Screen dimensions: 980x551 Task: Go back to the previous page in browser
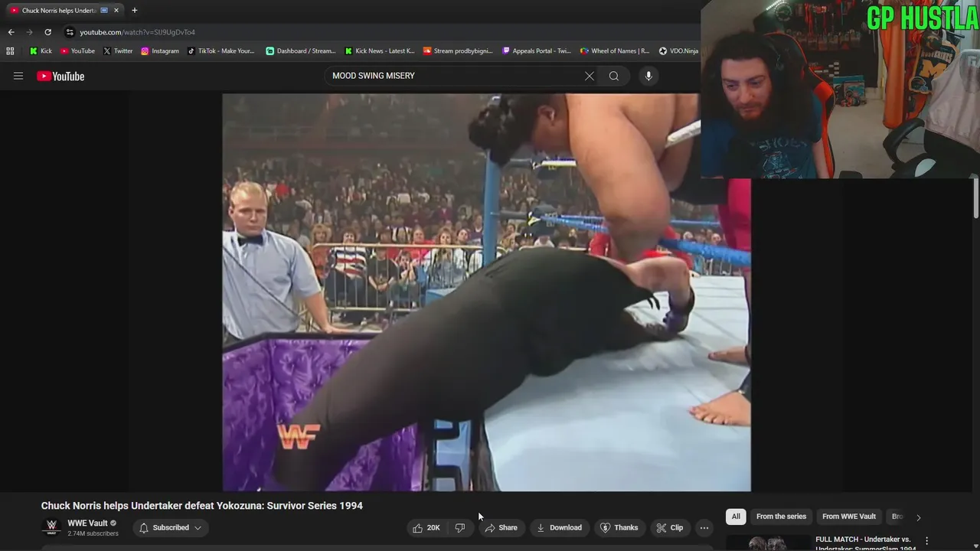[11, 32]
